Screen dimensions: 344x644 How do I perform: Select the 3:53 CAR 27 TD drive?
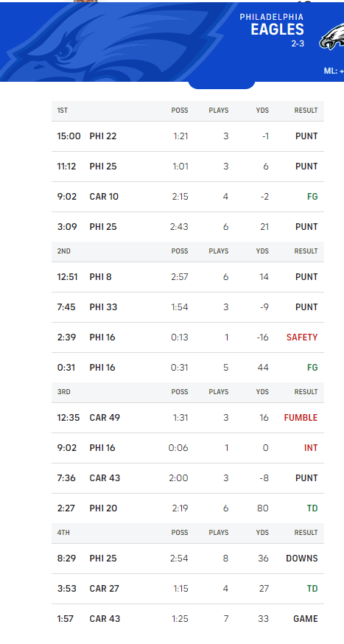[x=188, y=589]
